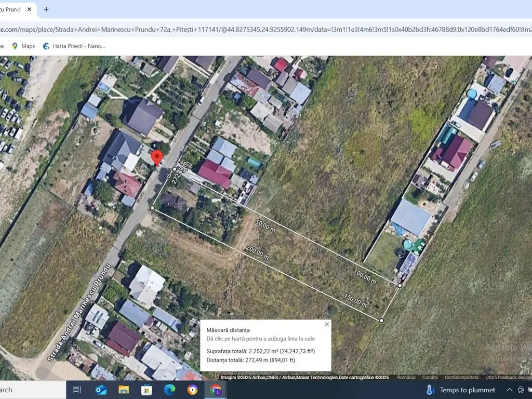Open the Temps to plummet weather widget
The image size is (532, 399).
click(460, 390)
